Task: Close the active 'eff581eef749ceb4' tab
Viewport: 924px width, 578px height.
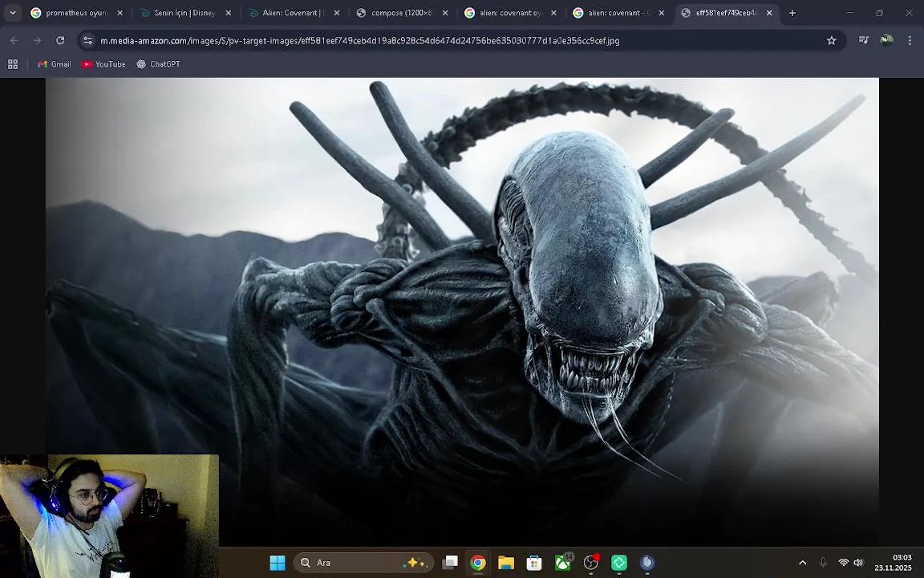Action: (x=770, y=12)
